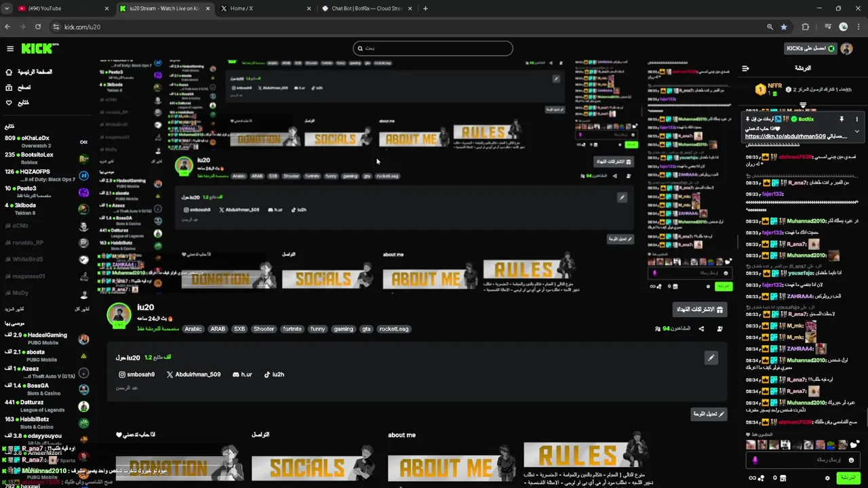
Task: Edit the iu20 about section pencil
Action: [711, 358]
